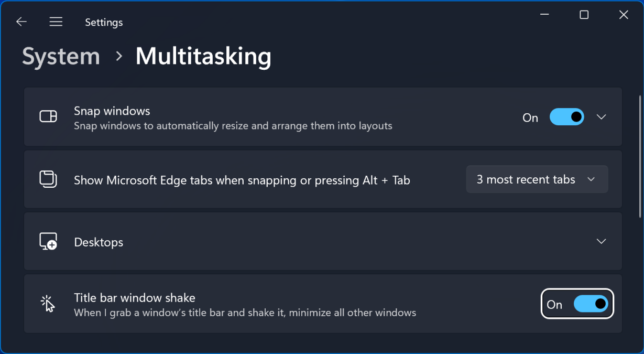Click the On label beside Snap windows
The width and height of the screenshot is (644, 354).
(530, 117)
